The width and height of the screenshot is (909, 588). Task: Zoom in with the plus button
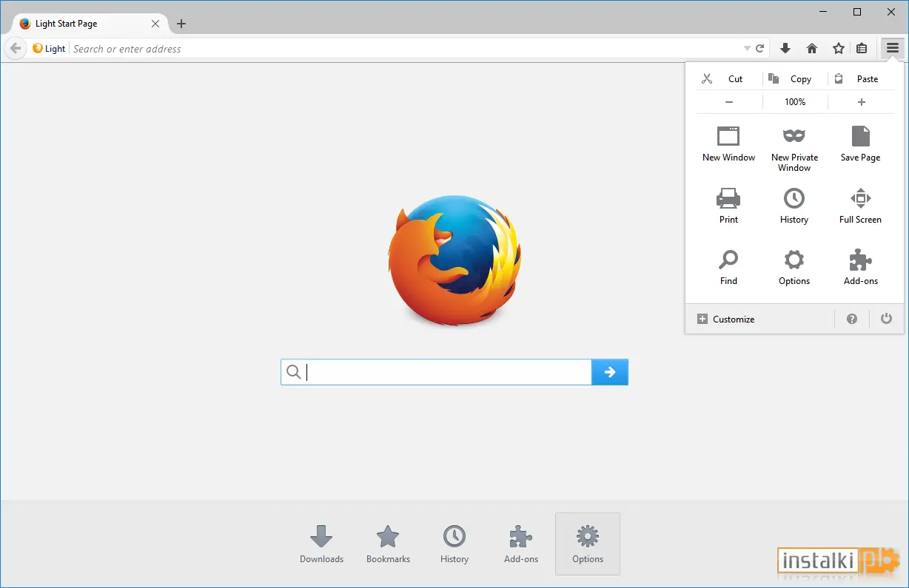pyautogui.click(x=862, y=102)
